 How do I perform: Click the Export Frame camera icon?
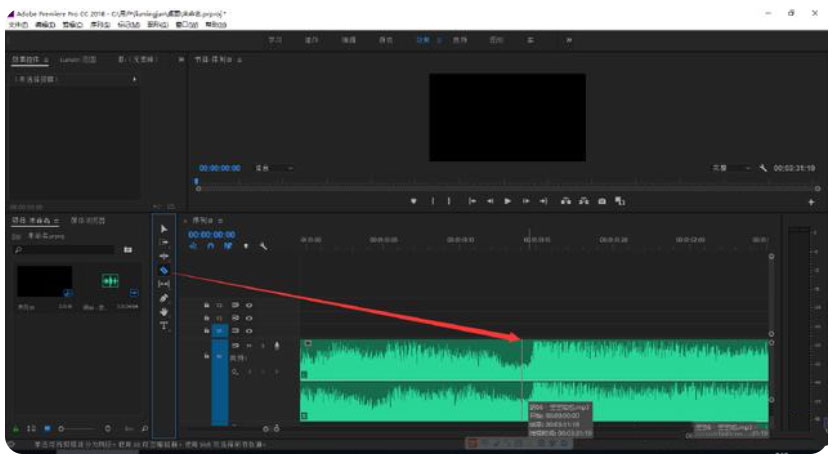point(602,200)
